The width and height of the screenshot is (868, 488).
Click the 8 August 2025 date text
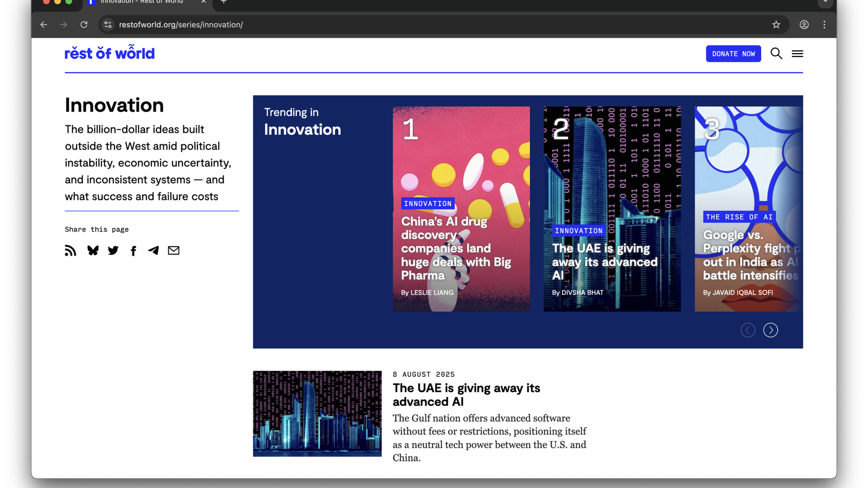[424, 375]
